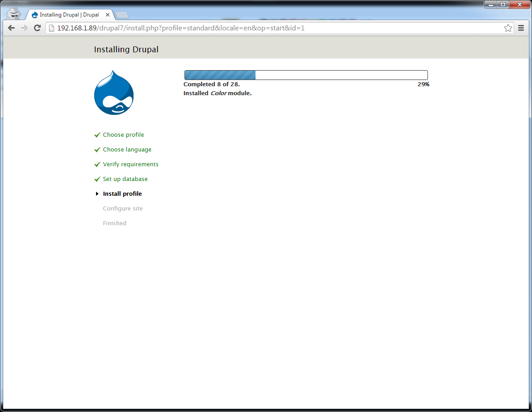Viewport: 532px width, 412px height.
Task: Maximize the browser window
Action: (503, 5)
